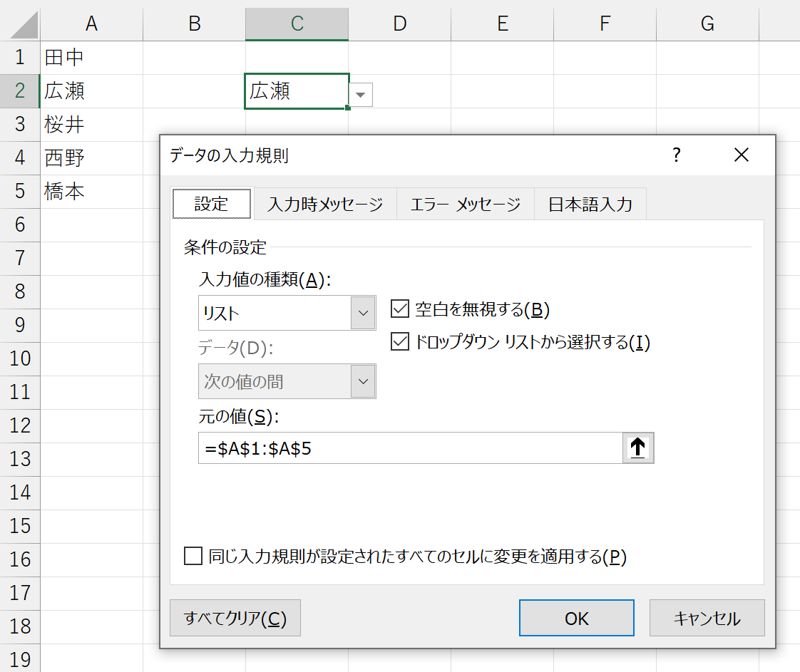Close the データの入力規則 dialog with X
This screenshot has height=672, width=800.
742,155
